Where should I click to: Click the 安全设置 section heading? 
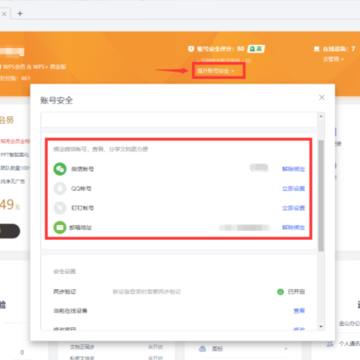click(64, 271)
